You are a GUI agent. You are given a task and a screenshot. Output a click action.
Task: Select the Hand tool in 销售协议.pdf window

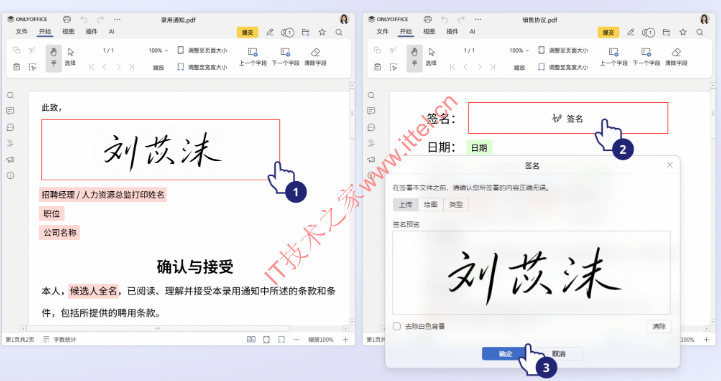[x=415, y=57]
